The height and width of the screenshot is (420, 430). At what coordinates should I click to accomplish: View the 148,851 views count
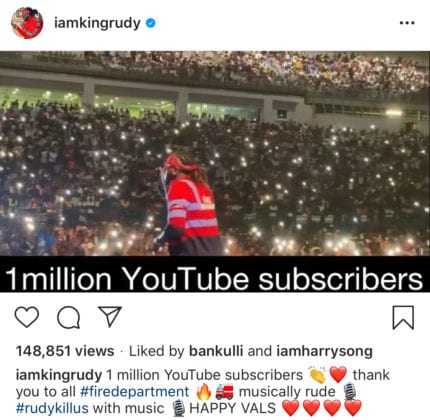coord(65,351)
